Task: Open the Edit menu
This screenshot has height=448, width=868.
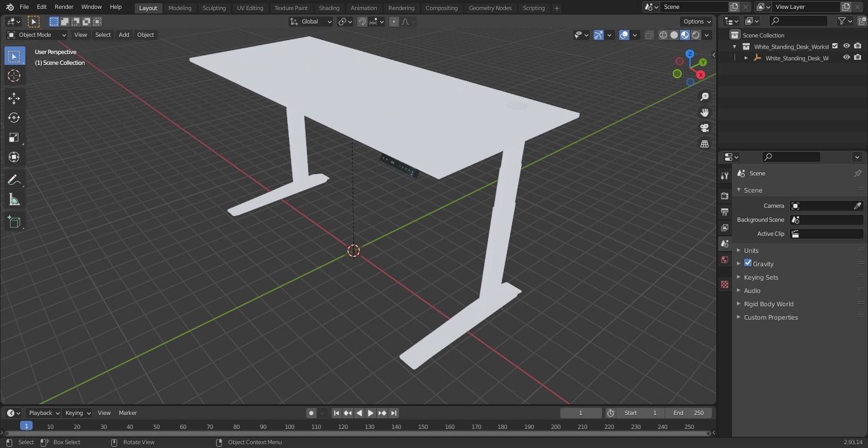Action: pyautogui.click(x=41, y=7)
